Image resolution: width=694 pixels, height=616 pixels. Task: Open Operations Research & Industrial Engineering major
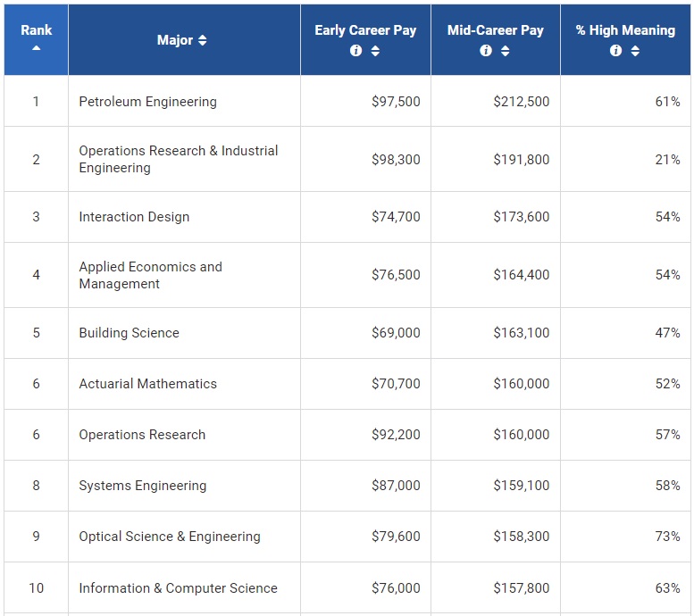178,159
